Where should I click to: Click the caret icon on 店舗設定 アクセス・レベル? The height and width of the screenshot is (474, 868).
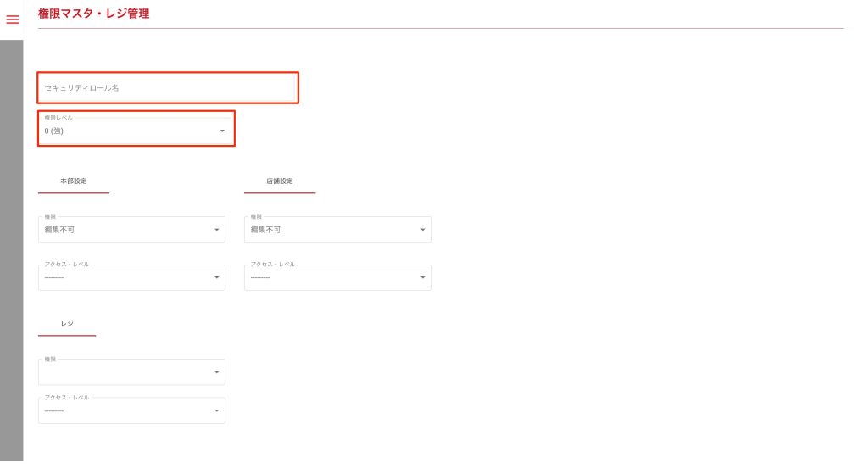pyautogui.click(x=423, y=278)
